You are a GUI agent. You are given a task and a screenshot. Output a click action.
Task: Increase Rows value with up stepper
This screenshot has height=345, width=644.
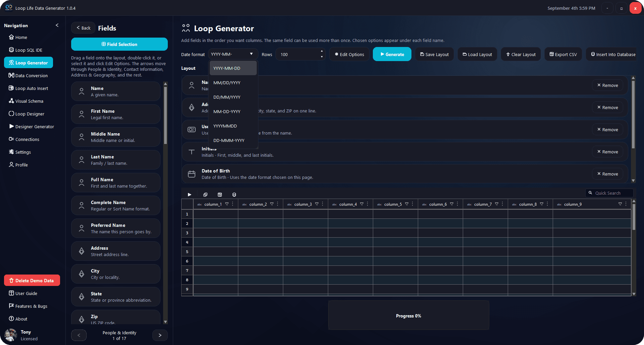click(322, 51)
